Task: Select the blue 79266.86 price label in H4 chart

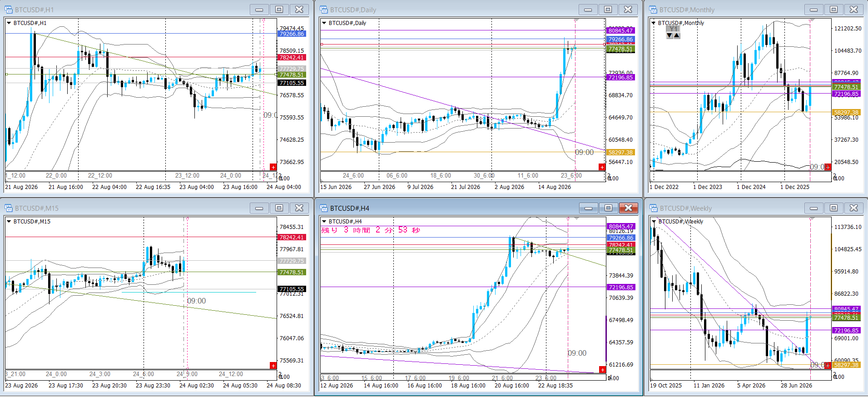Action: click(621, 238)
